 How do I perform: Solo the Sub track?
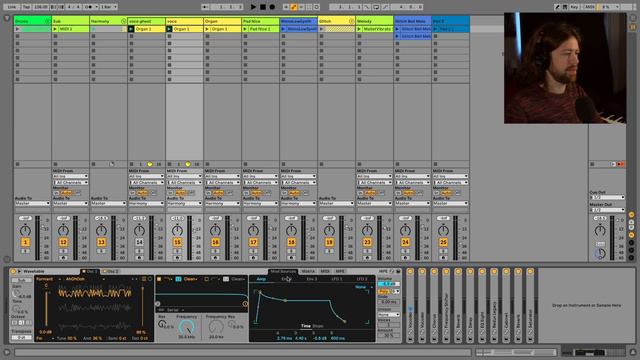63,251
